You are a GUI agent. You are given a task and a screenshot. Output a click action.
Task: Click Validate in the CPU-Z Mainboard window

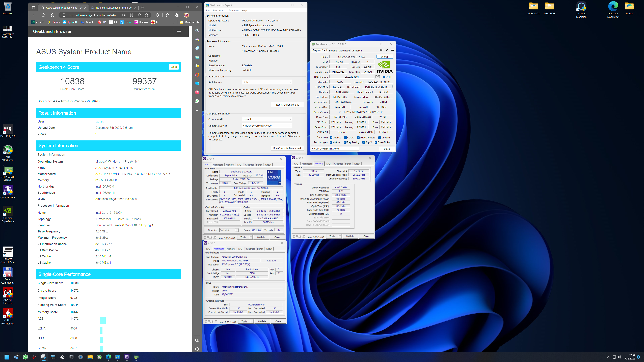point(262,321)
